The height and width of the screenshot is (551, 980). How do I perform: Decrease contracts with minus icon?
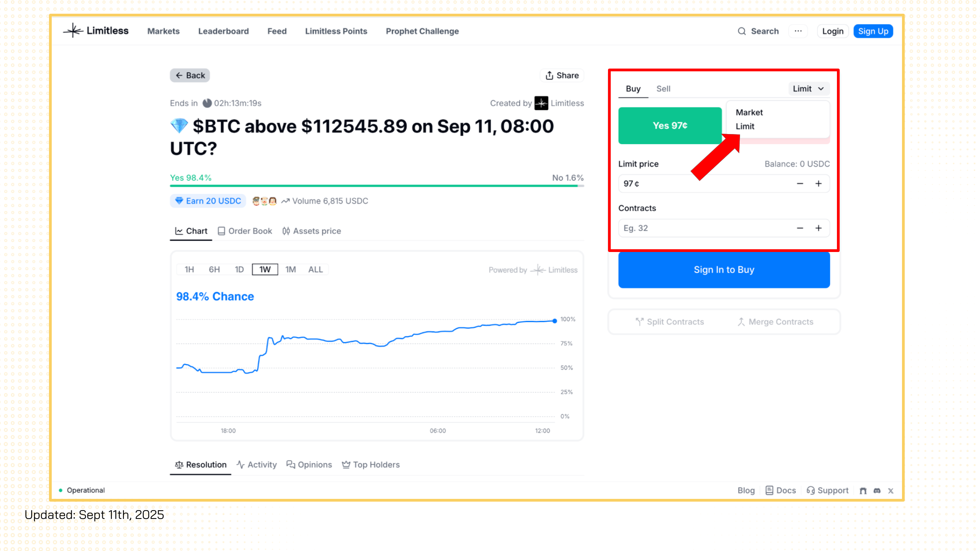(800, 228)
